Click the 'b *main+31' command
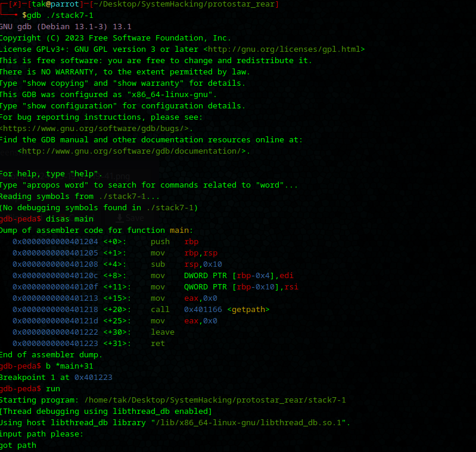Viewport: 476px width, 452px height. (x=70, y=366)
